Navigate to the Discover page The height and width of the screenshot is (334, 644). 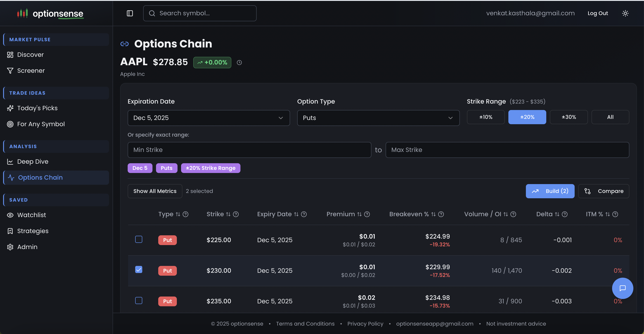[x=30, y=55]
